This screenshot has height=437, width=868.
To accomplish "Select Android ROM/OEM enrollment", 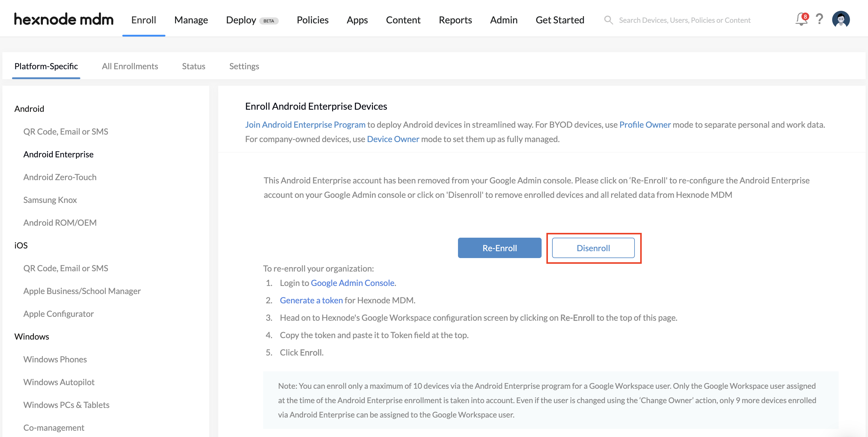I will (x=60, y=222).
